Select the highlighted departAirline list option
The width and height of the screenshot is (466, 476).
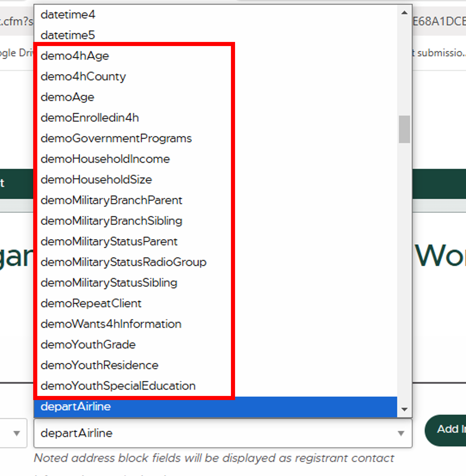pos(76,406)
